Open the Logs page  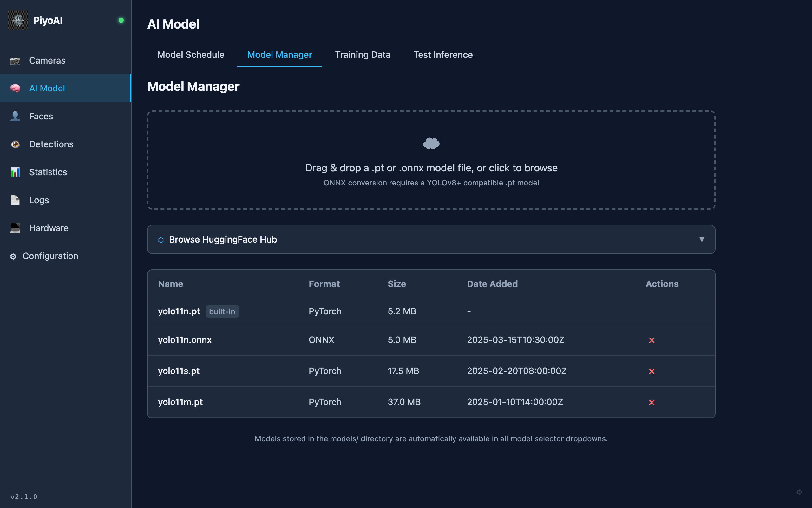coord(65,200)
